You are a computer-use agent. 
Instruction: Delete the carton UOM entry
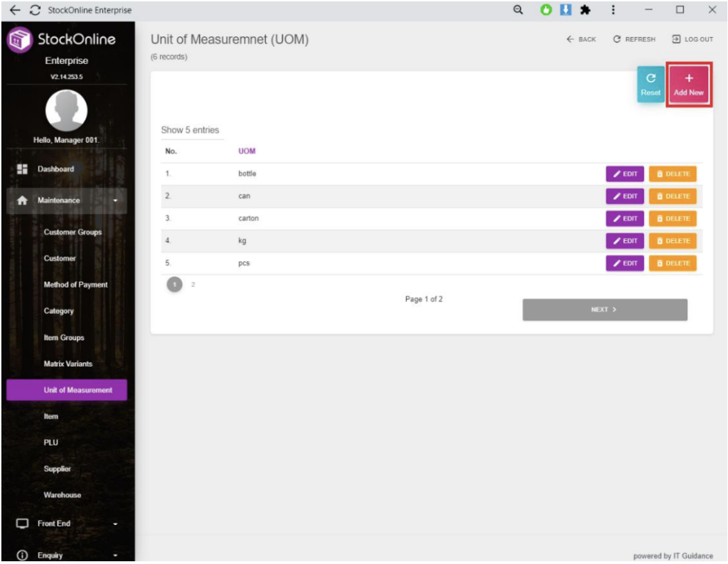(673, 219)
